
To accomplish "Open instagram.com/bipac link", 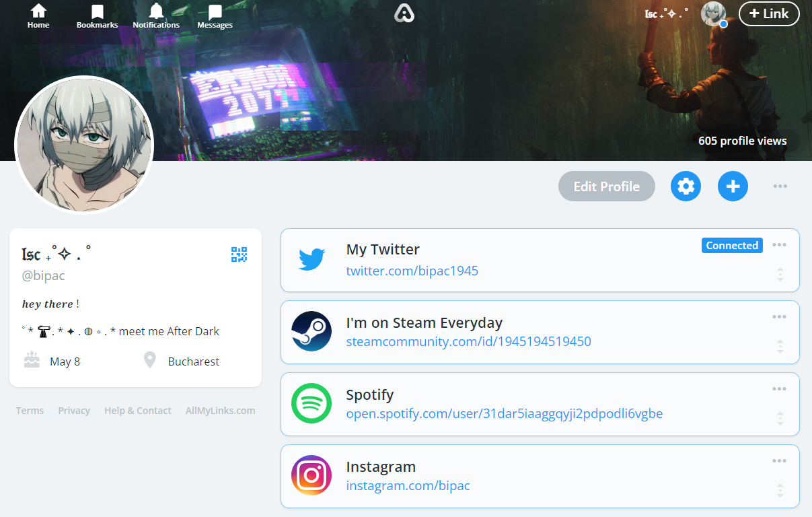I will (x=408, y=485).
